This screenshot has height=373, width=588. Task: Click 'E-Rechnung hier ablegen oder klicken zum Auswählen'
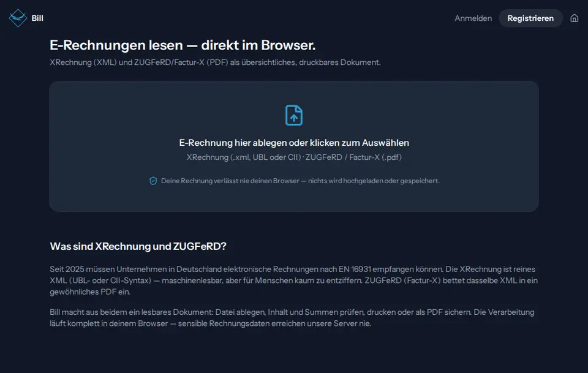coord(294,143)
